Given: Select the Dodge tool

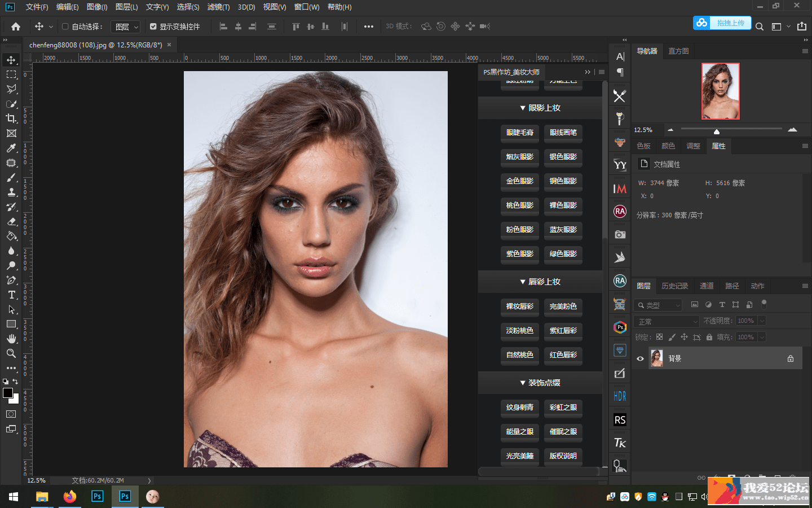Looking at the screenshot, I should pos(11,265).
